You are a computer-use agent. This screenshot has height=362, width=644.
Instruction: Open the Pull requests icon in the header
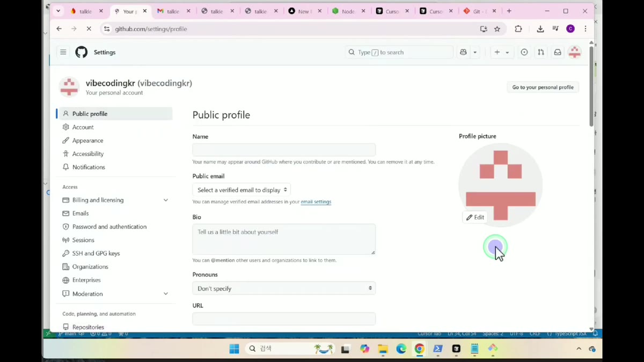pyautogui.click(x=541, y=52)
